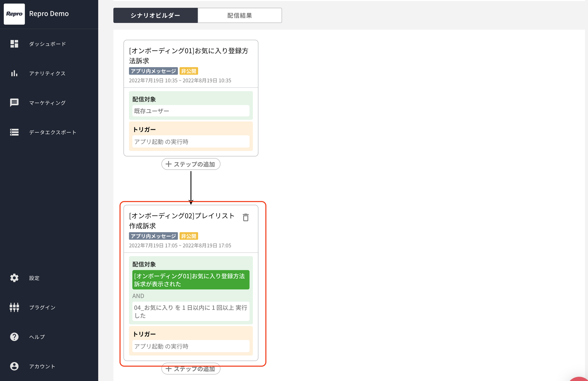Switch to the シナリオビルダー tab
Viewport: 588px width, 381px height.
(155, 15)
